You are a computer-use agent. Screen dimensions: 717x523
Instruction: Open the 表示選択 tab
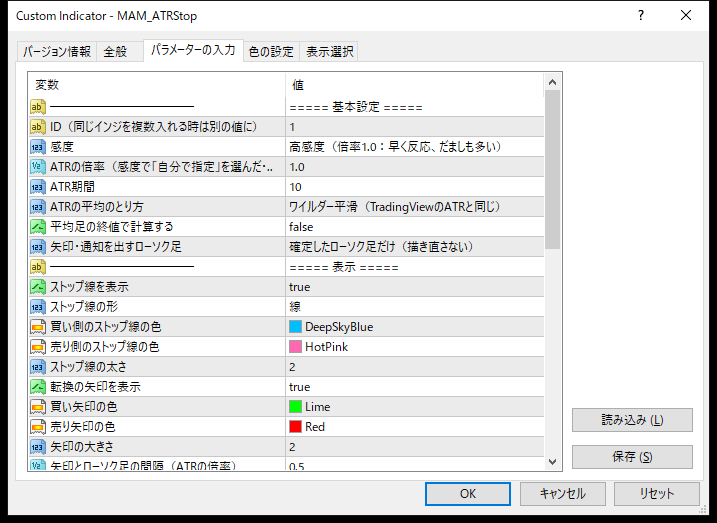329,52
